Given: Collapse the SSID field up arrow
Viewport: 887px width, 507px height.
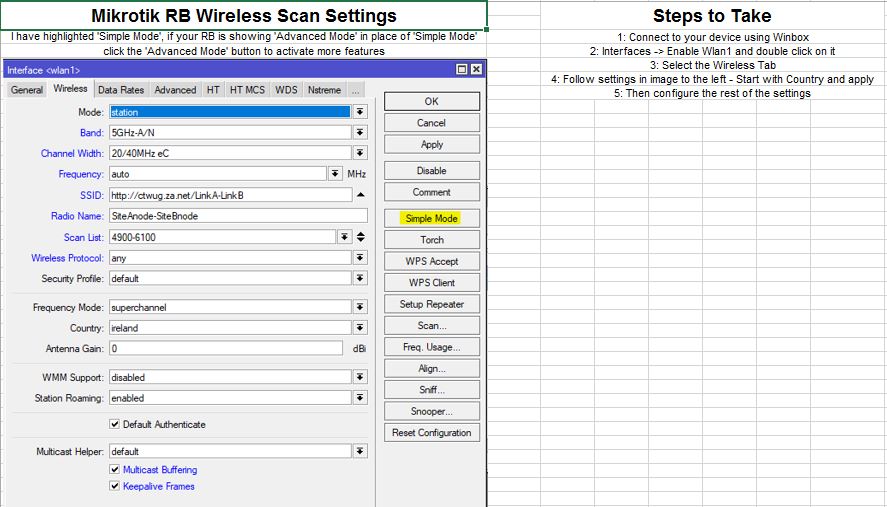Looking at the screenshot, I should [x=360, y=195].
